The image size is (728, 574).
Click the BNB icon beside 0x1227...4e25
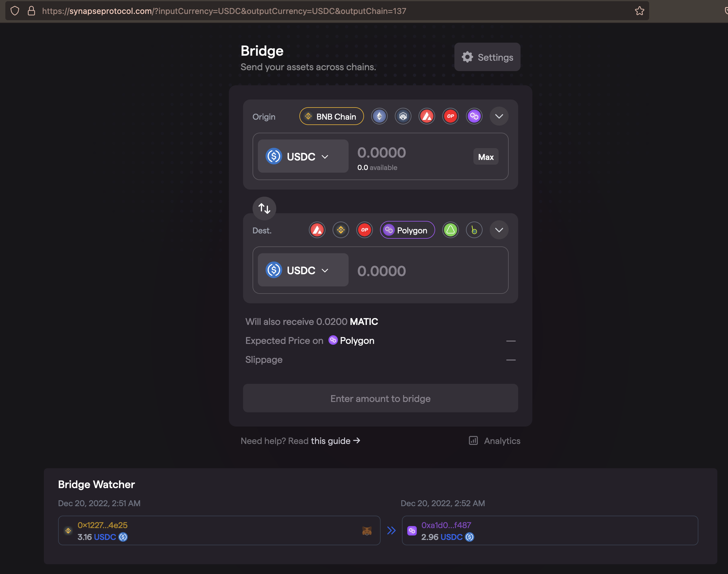68,531
